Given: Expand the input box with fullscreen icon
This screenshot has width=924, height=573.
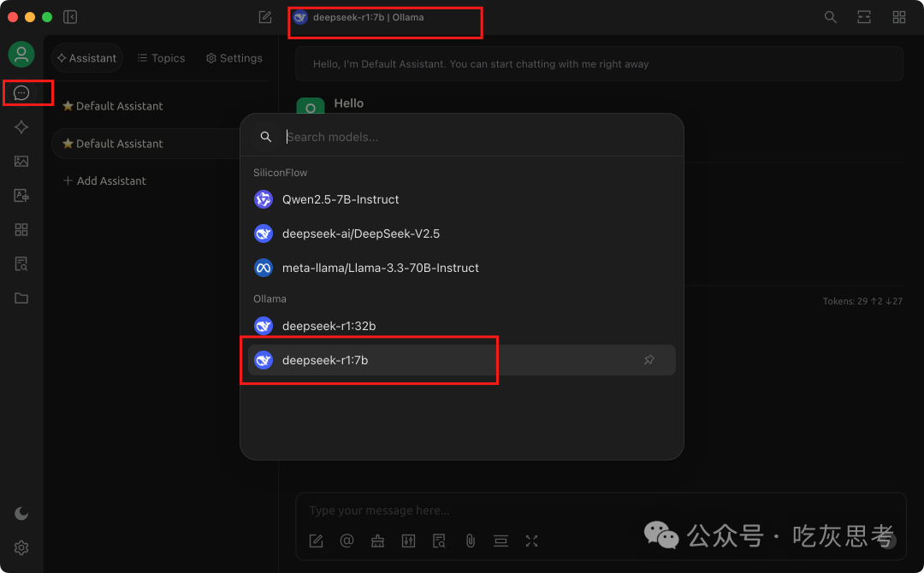Looking at the screenshot, I should point(531,541).
